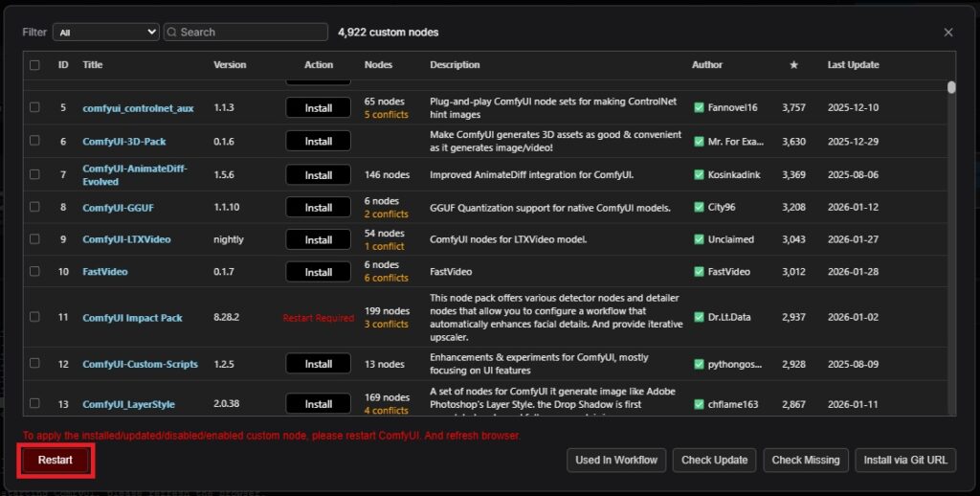The height and width of the screenshot is (496, 980).
Task: Toggle the select-all checkbox in header
Action: pyautogui.click(x=35, y=65)
